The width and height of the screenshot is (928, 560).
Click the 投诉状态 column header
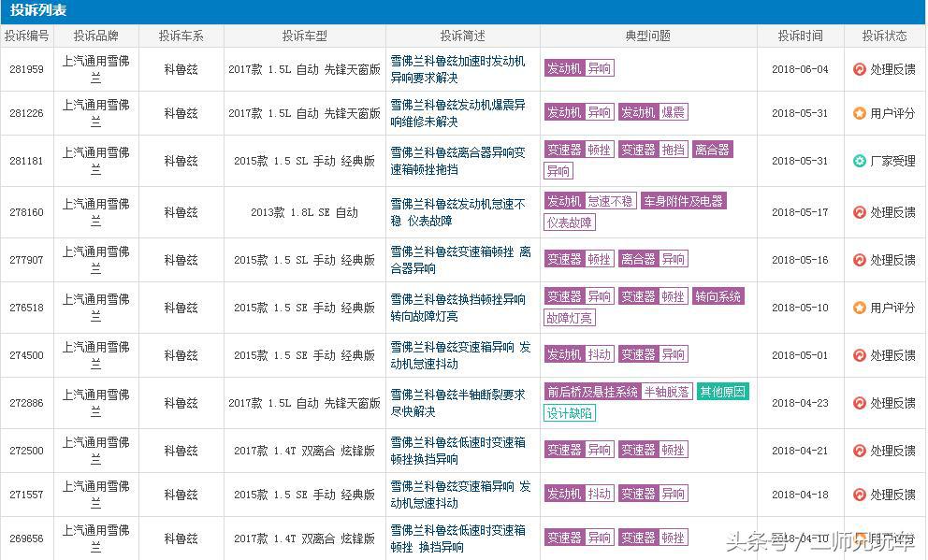pos(883,36)
